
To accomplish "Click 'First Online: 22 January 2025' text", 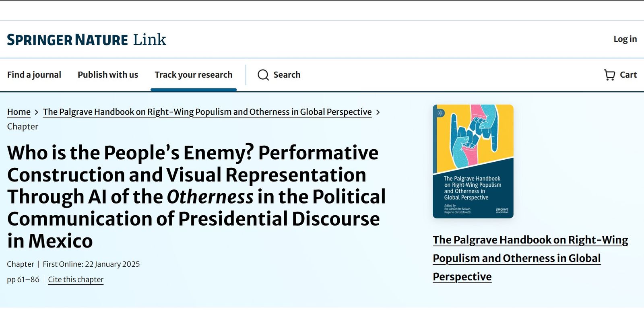I will pos(91,264).
